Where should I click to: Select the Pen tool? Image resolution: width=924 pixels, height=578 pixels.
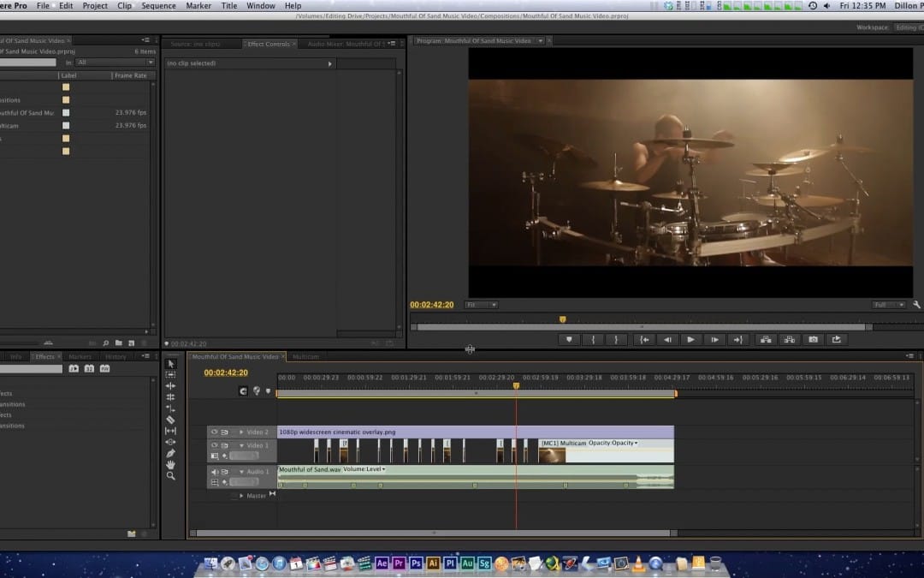(x=171, y=453)
